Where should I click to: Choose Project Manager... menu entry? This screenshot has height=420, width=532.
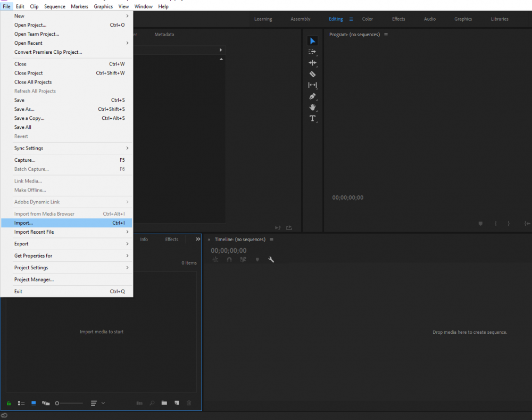click(66, 279)
